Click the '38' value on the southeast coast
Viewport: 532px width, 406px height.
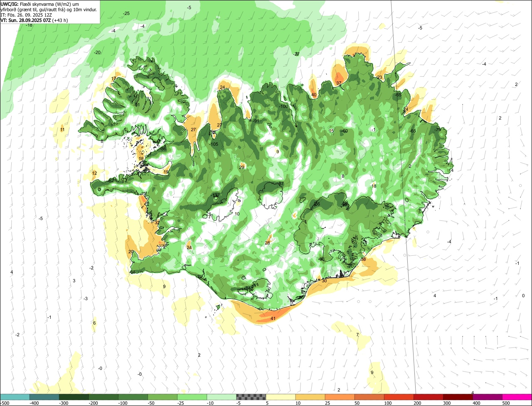(364, 259)
